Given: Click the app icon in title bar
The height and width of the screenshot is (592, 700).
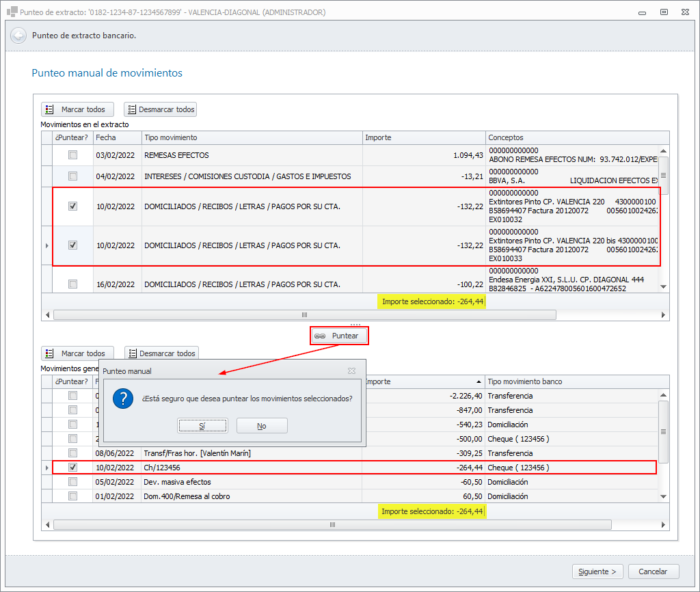Looking at the screenshot, I should 12,12.
